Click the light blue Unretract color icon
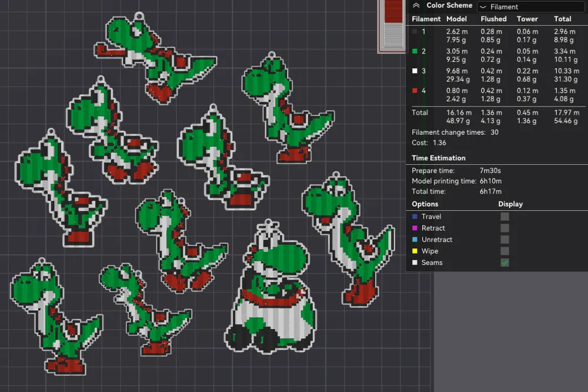The height and width of the screenshot is (392, 588). tap(415, 240)
